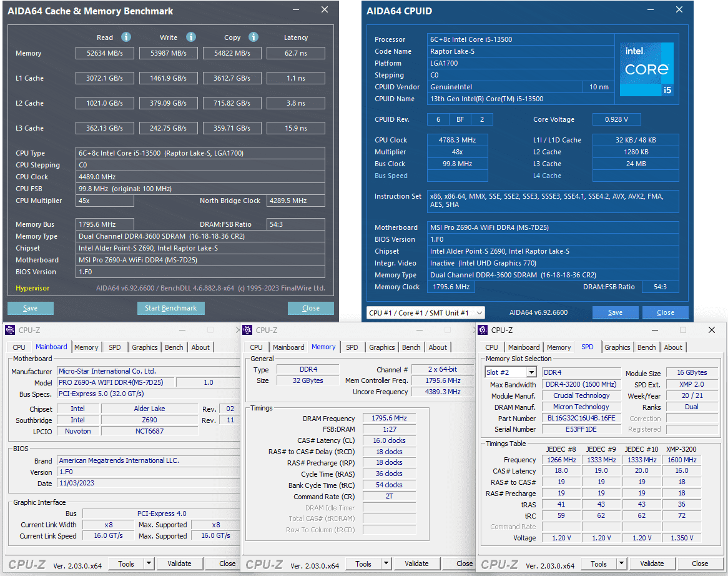Select the CPU tab in Memory window
This screenshot has width=728, height=576.
[256, 347]
